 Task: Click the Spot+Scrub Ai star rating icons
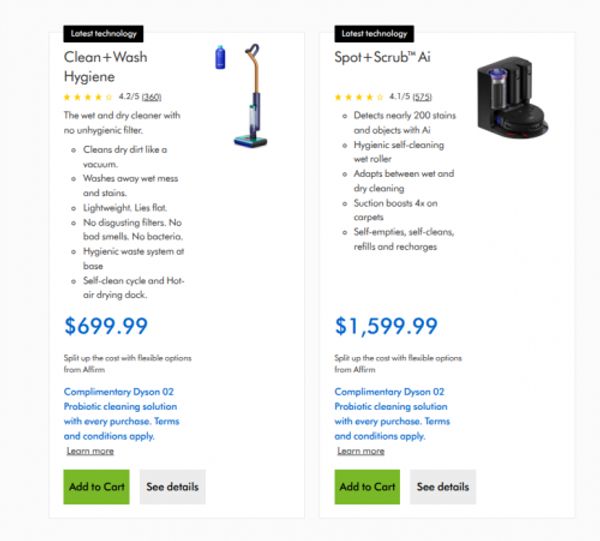pyautogui.click(x=358, y=97)
